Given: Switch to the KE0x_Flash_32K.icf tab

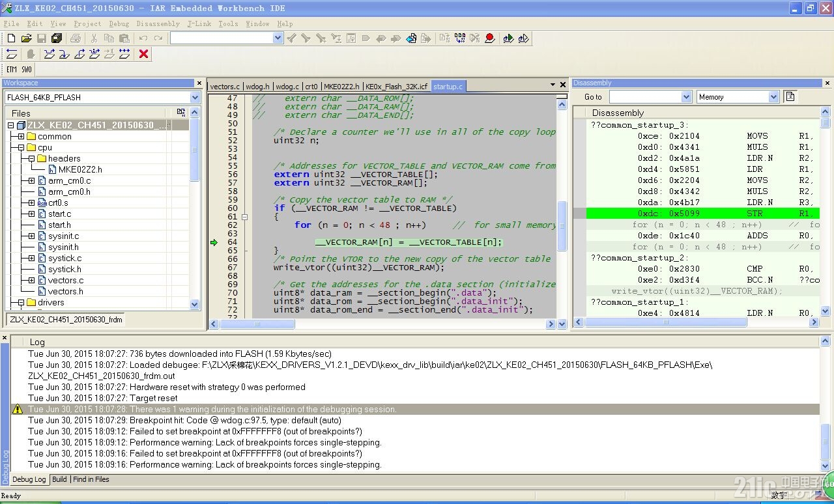Looking at the screenshot, I should pyautogui.click(x=397, y=86).
